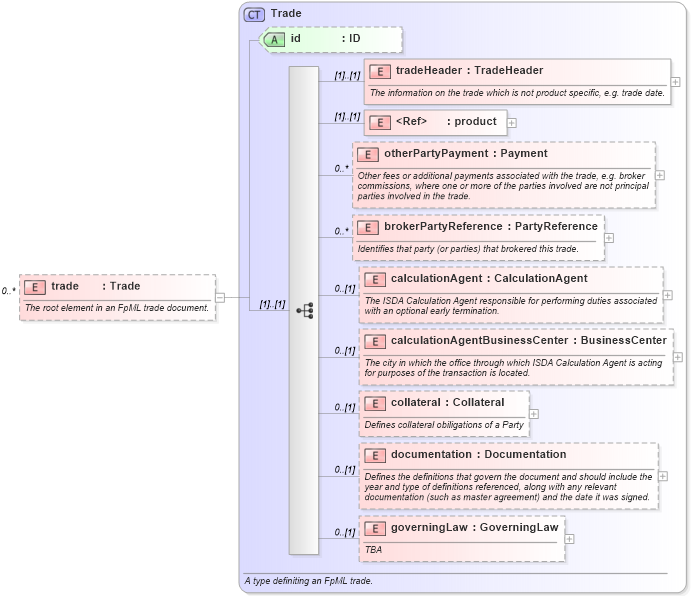Click the tradeHeader description about trade date
The height and width of the screenshot is (596, 691).
click(517, 93)
